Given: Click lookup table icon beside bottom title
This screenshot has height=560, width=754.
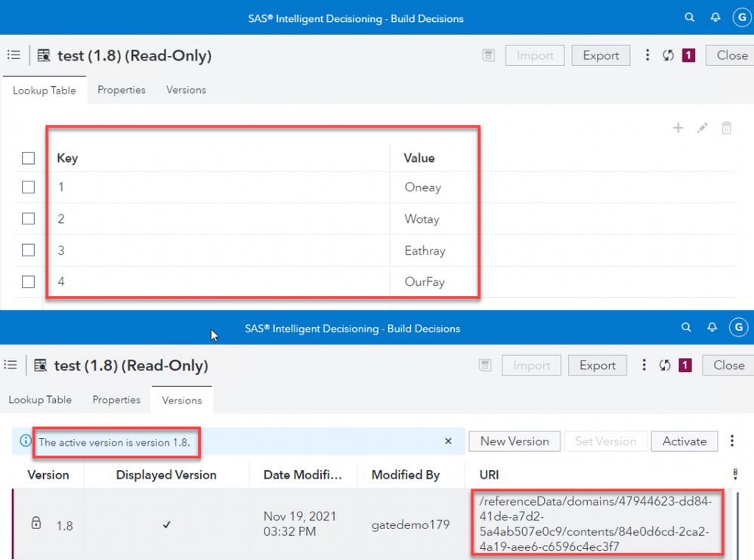Looking at the screenshot, I should [40, 365].
